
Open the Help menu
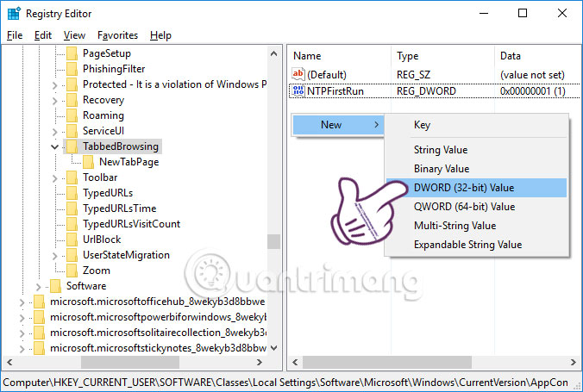point(160,35)
